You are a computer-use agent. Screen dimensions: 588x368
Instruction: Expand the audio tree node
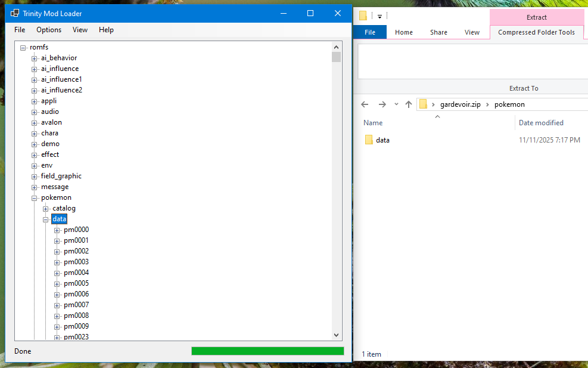[x=34, y=112]
